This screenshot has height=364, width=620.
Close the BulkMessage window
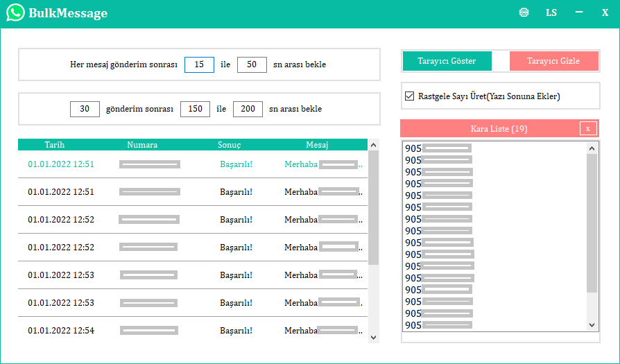[x=605, y=12]
